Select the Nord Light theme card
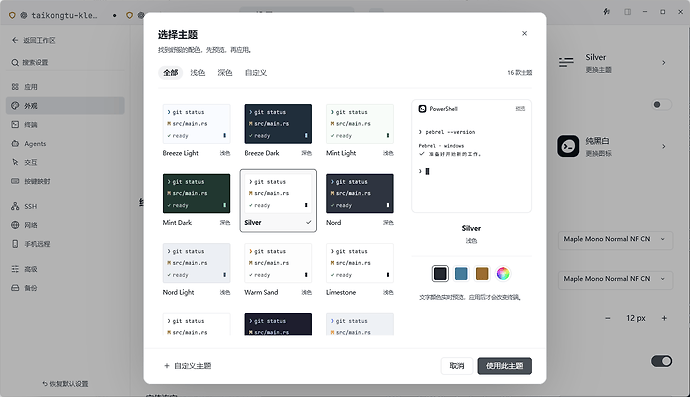The height and width of the screenshot is (397, 690). (x=196, y=270)
